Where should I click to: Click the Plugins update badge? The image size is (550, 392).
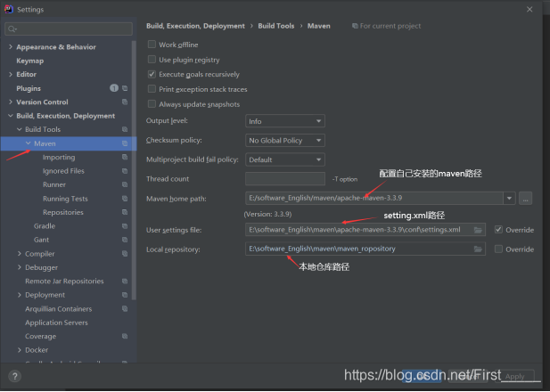click(x=114, y=88)
